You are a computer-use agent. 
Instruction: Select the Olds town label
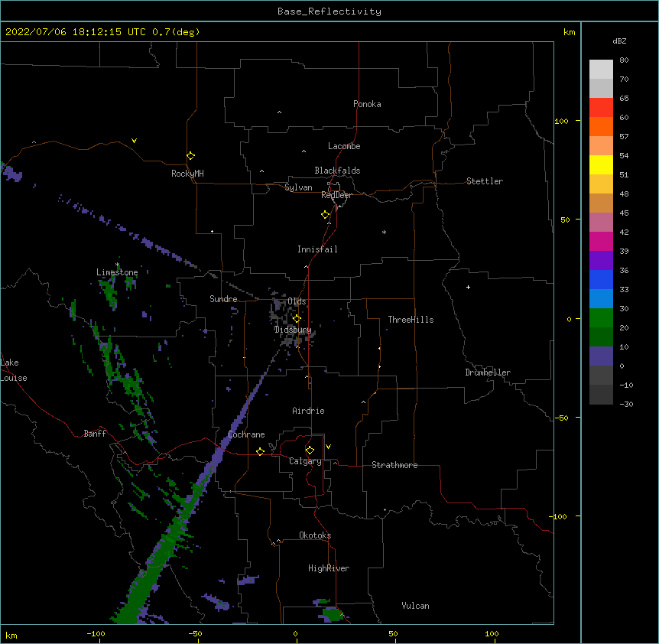(297, 301)
